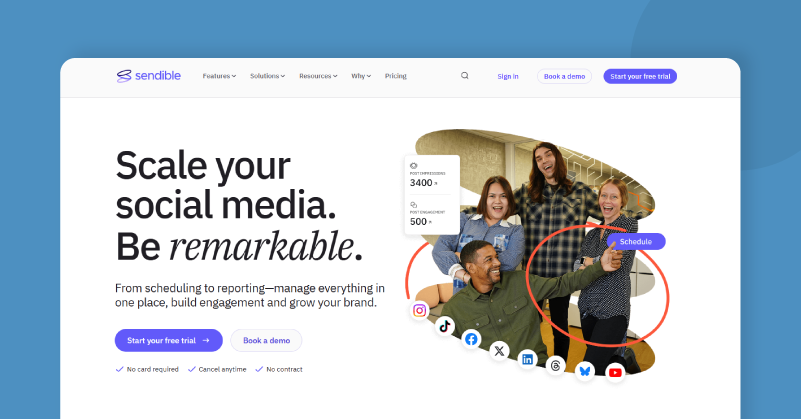Go to the Pricing page
801x419 pixels.
point(396,76)
